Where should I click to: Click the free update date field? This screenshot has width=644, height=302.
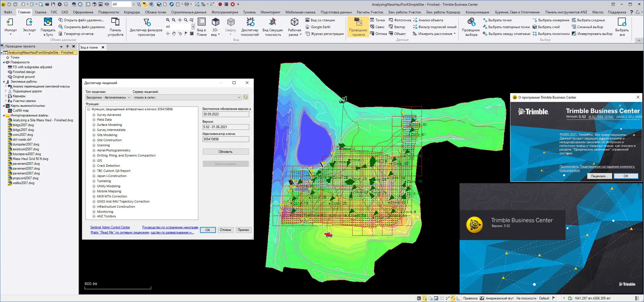(x=226, y=114)
